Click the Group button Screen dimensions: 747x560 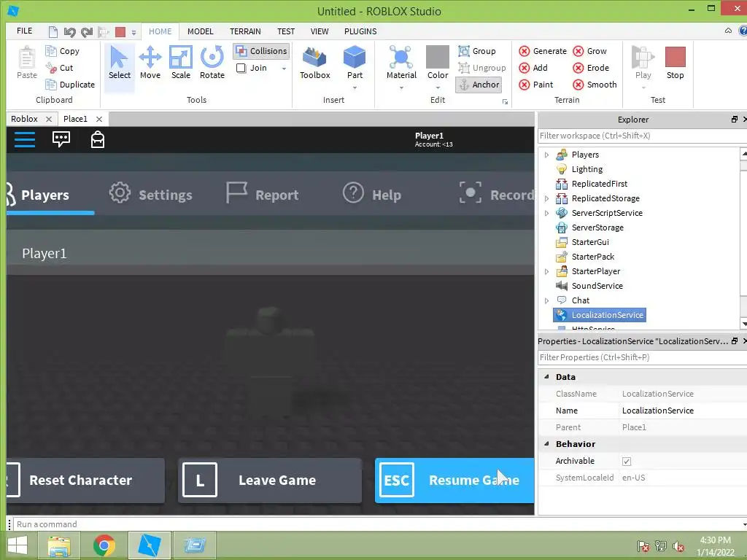[477, 51]
